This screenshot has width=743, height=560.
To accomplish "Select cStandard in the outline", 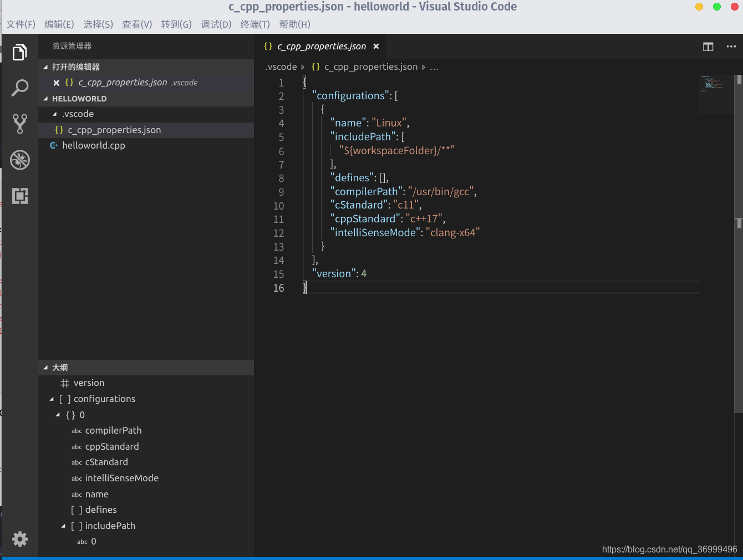I will click(146, 462).
